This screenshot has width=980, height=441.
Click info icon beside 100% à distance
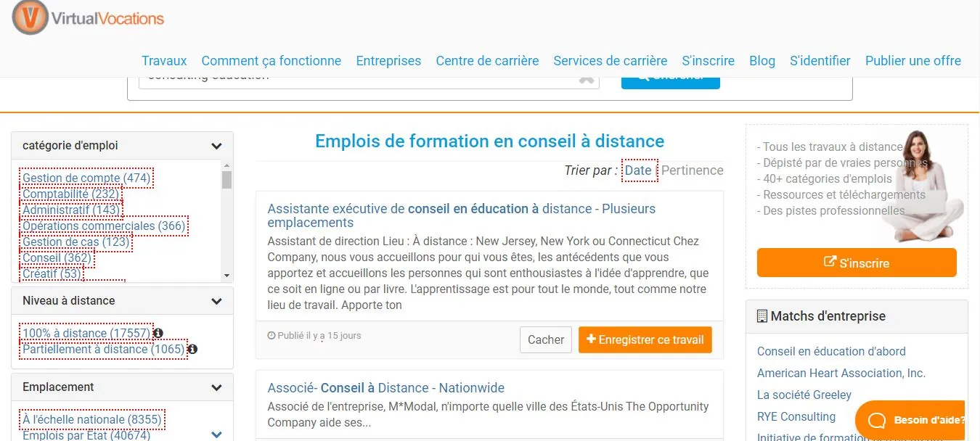[158, 333]
